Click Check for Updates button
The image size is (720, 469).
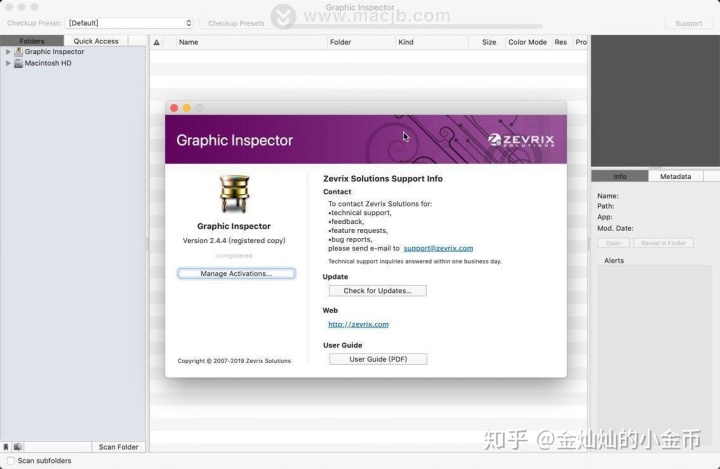[377, 291]
